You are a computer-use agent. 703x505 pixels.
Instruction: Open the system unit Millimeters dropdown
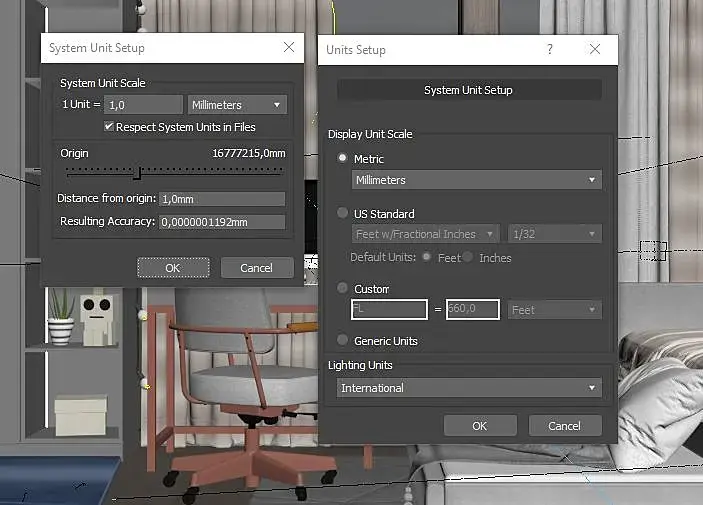(x=237, y=105)
